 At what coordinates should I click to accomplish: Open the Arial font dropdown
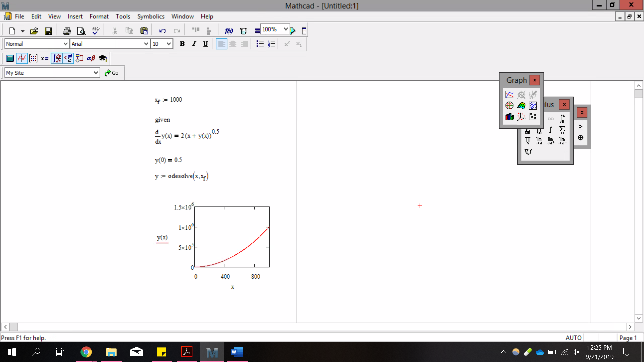pos(146,44)
